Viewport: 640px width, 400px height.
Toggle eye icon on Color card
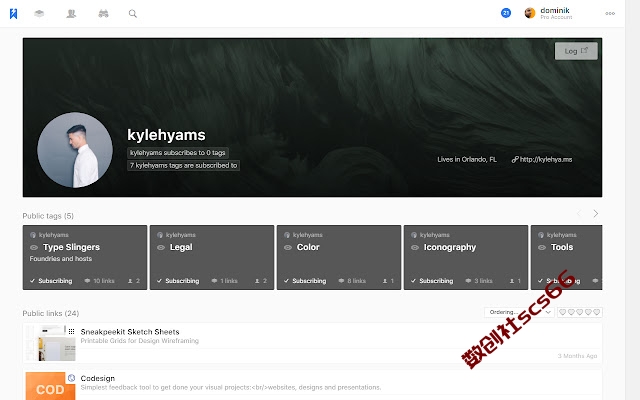coord(288,247)
